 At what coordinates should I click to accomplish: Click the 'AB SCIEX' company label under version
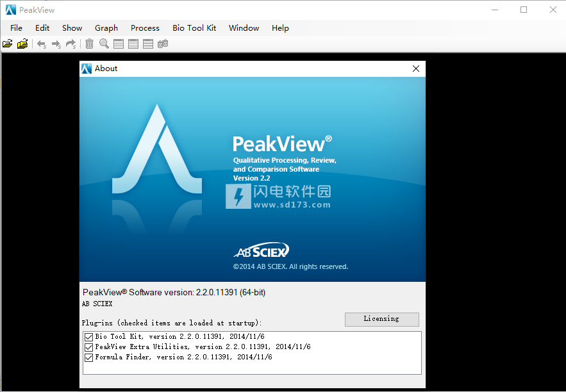point(97,304)
